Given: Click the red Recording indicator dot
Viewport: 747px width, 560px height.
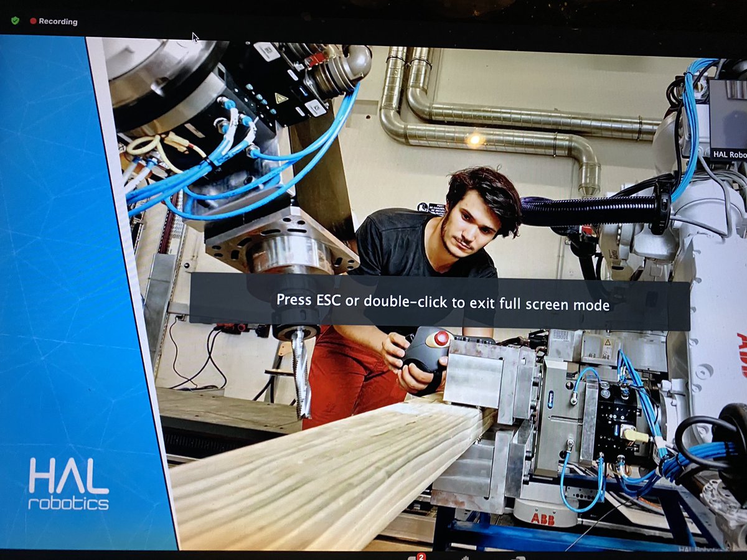Looking at the screenshot, I should tap(34, 21).
